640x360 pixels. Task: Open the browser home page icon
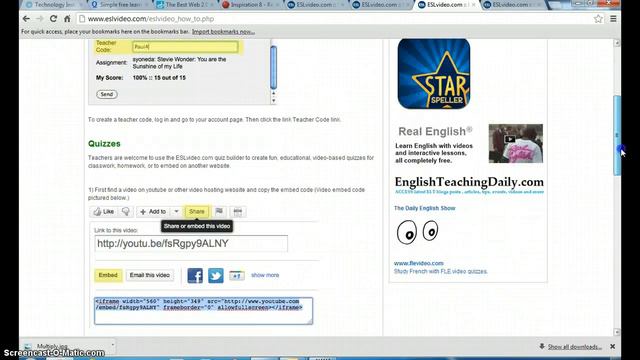pos(67,19)
